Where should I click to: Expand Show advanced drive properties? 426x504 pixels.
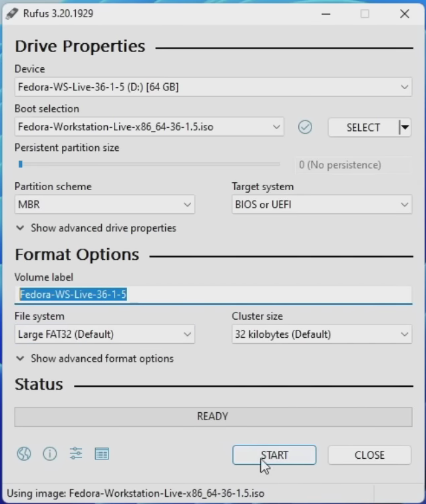96,228
